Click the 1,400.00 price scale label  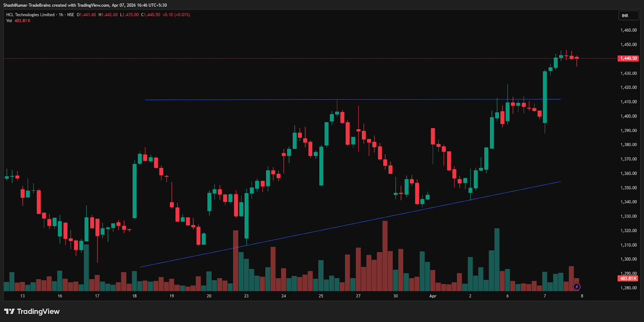[628, 116]
